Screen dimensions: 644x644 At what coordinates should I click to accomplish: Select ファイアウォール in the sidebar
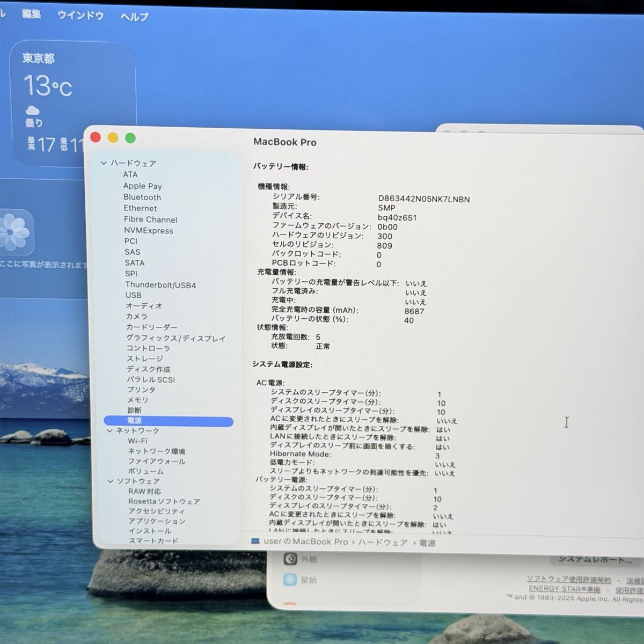157,461
